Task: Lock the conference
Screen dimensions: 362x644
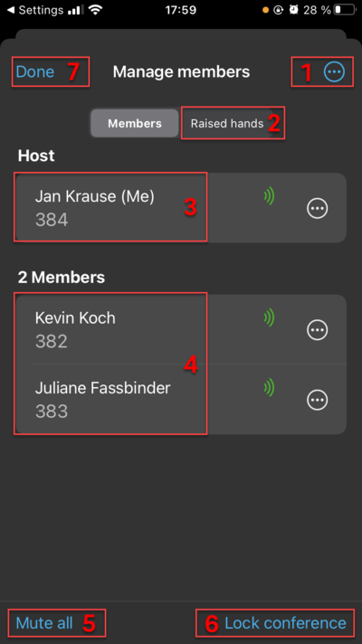Action: tap(286, 623)
